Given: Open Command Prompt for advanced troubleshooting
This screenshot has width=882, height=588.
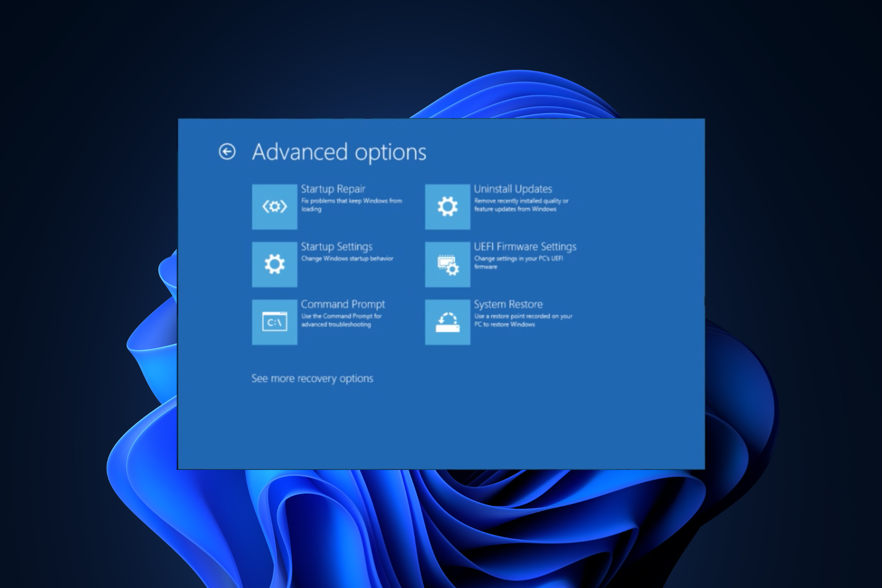Looking at the screenshot, I should [343, 304].
